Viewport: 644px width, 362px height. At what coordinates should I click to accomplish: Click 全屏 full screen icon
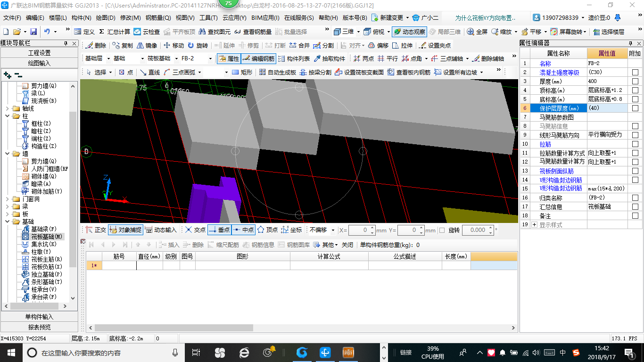coord(477,32)
